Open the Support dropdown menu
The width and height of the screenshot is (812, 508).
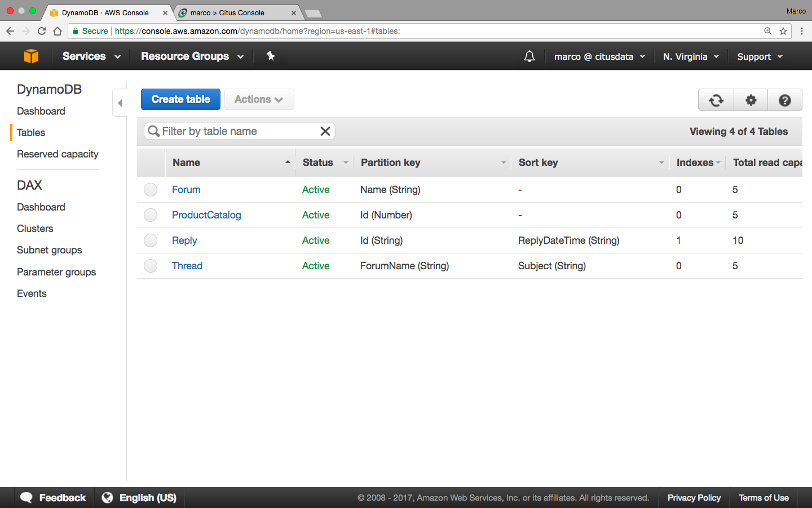tap(760, 56)
